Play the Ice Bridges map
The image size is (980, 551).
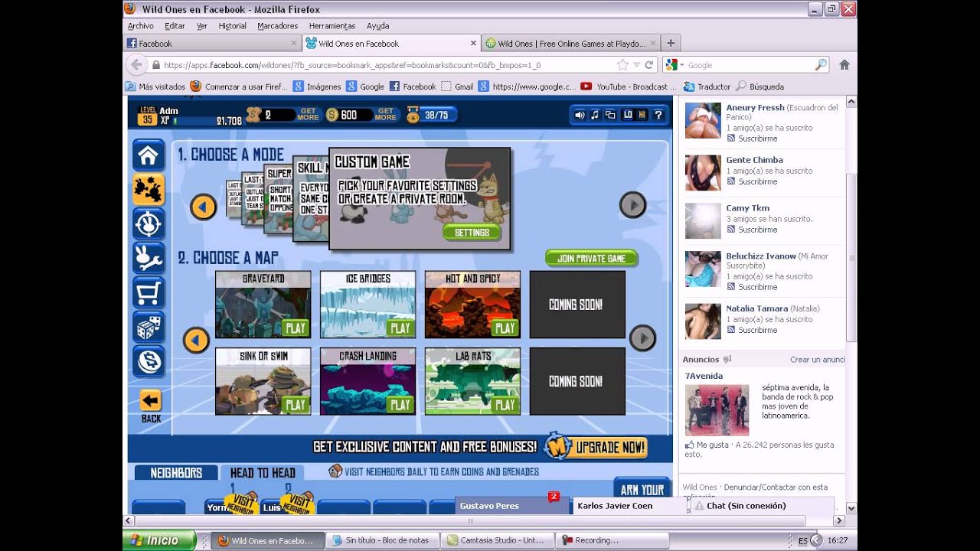point(400,328)
